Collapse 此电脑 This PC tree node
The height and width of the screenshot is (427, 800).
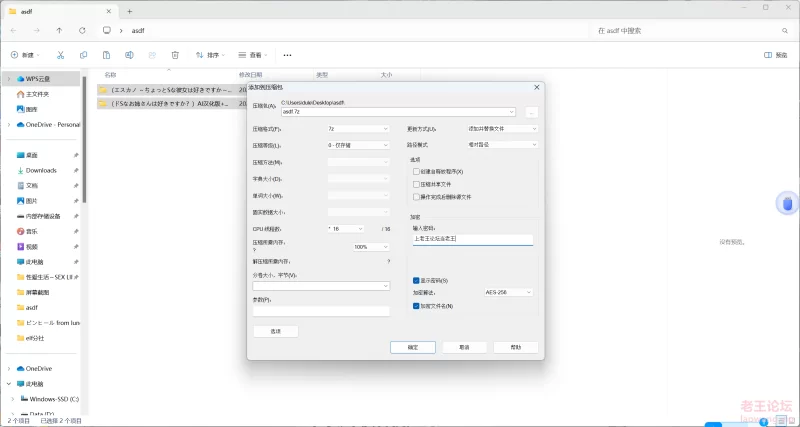coord(9,384)
